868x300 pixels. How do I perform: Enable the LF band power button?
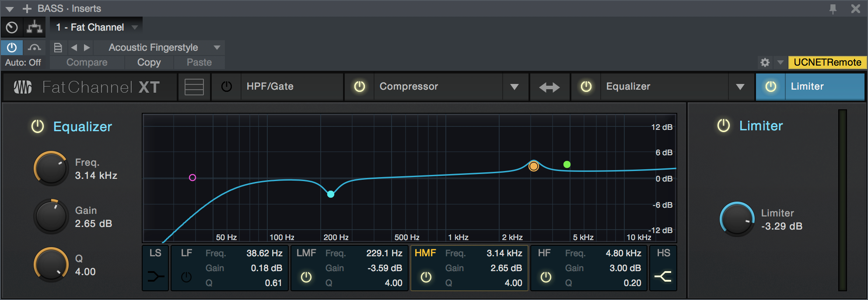(x=186, y=277)
